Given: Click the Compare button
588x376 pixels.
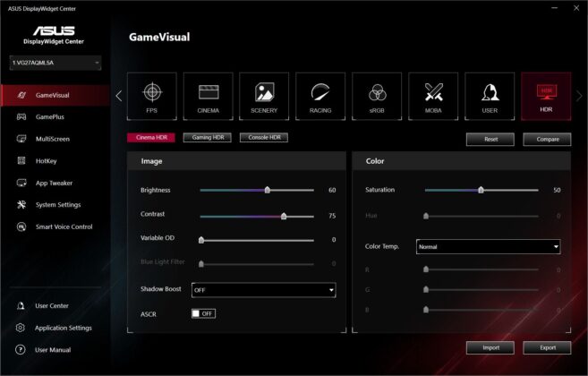Looking at the screenshot, I should pyautogui.click(x=547, y=140).
